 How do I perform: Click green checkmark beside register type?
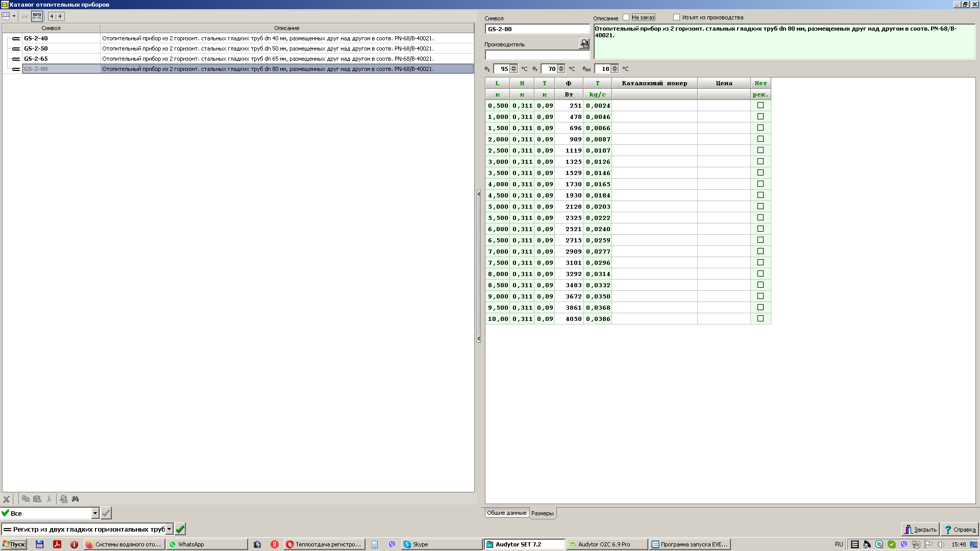click(x=180, y=529)
